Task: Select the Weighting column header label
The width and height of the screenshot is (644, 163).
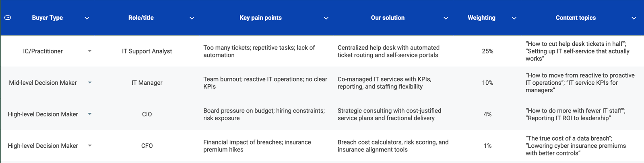Action: pyautogui.click(x=481, y=18)
